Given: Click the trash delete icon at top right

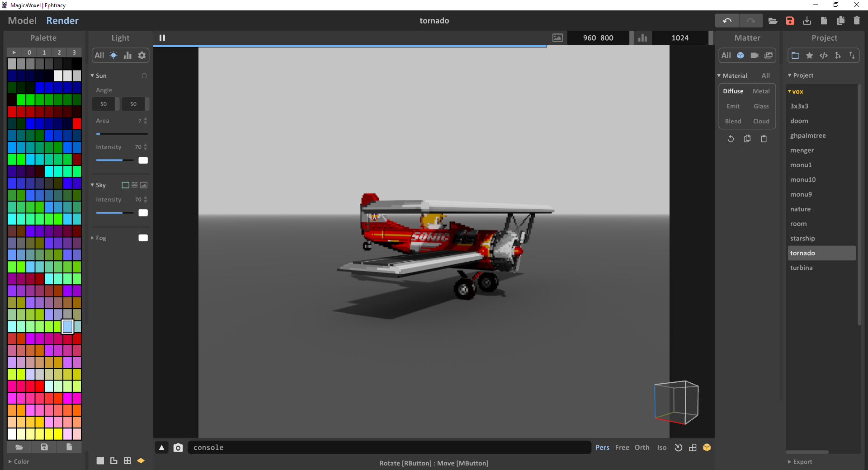Looking at the screenshot, I should pos(857,21).
